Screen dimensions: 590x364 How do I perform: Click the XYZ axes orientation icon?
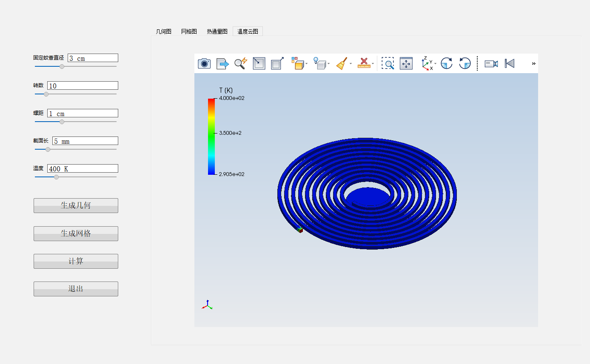[x=427, y=63]
